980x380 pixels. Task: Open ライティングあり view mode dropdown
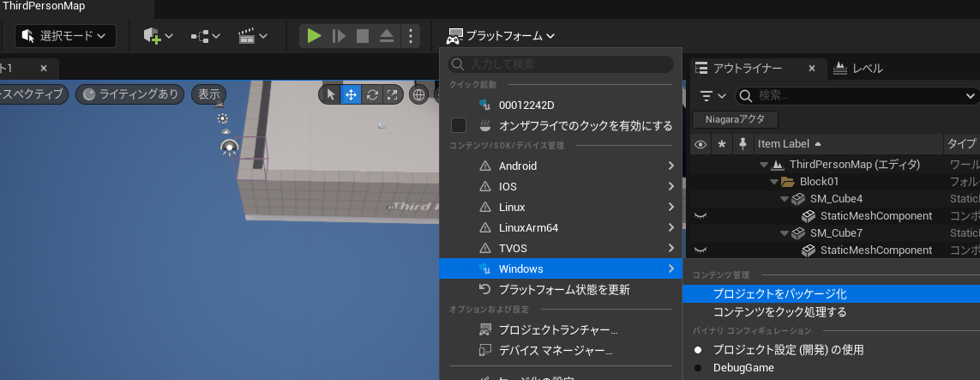(x=131, y=94)
